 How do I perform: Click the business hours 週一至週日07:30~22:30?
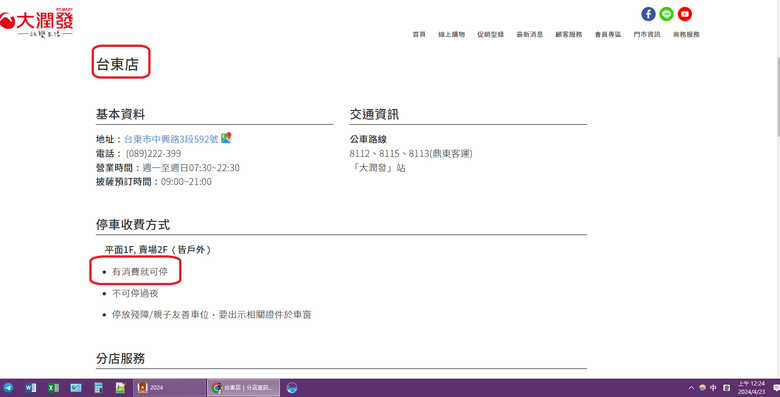(x=191, y=168)
